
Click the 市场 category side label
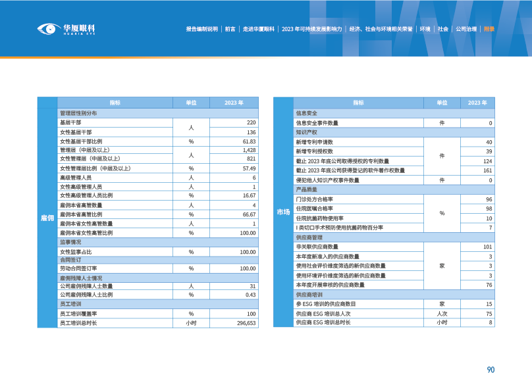tap(283, 211)
